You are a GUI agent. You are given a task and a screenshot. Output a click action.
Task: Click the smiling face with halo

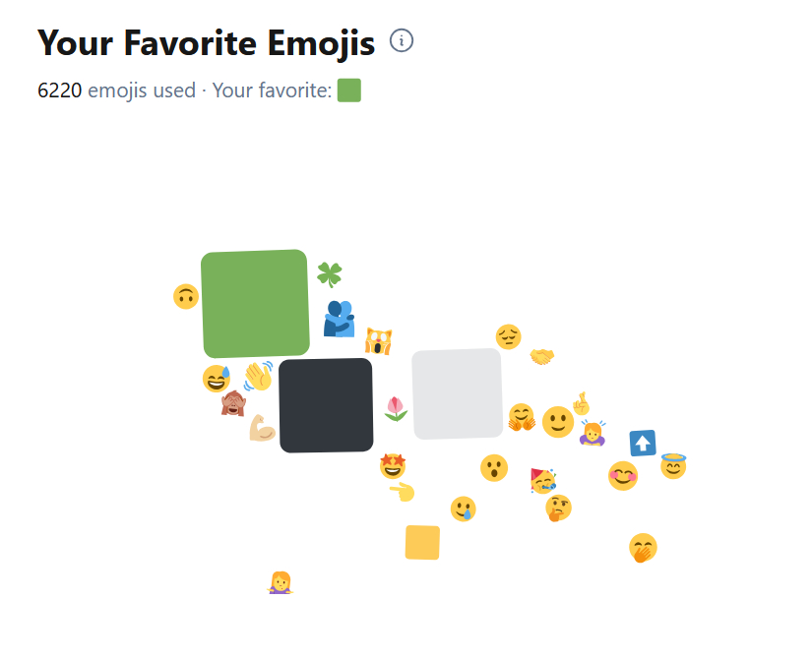point(673,465)
